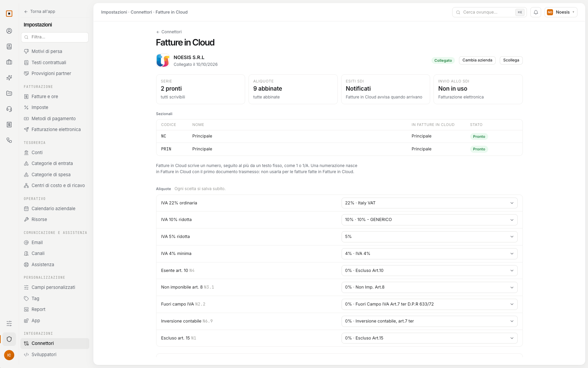The width and height of the screenshot is (588, 368).
Task: Return to Connettori via back link
Action: tap(169, 32)
